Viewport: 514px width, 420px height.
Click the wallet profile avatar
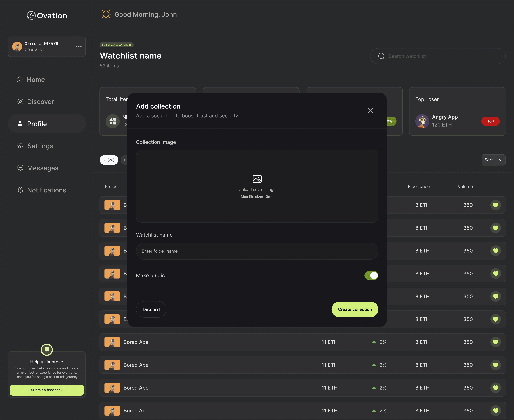point(17,47)
